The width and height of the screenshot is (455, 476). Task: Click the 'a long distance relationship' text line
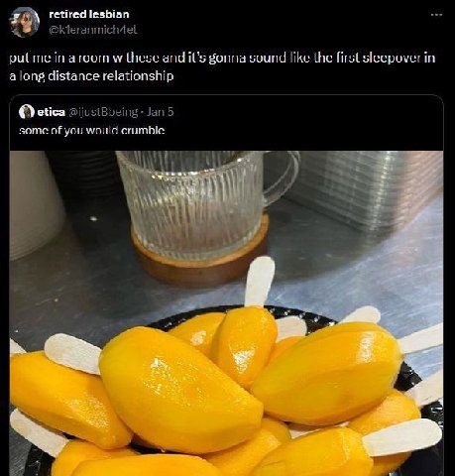click(x=91, y=76)
